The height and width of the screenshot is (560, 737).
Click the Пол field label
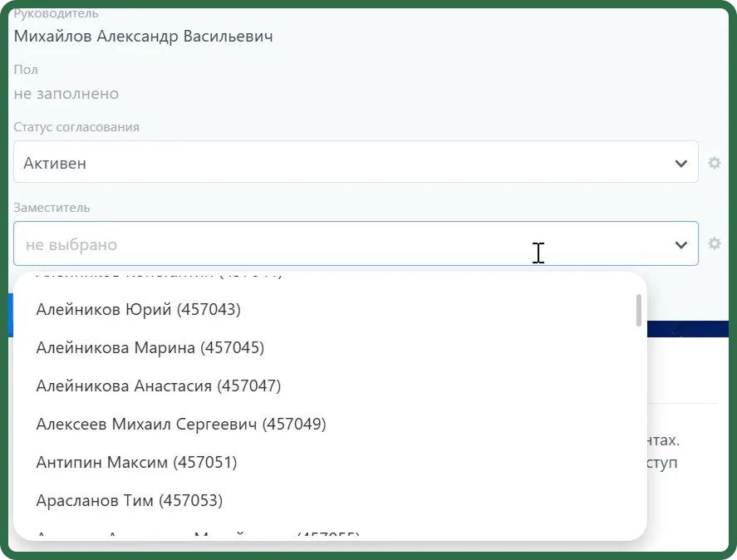[26, 70]
